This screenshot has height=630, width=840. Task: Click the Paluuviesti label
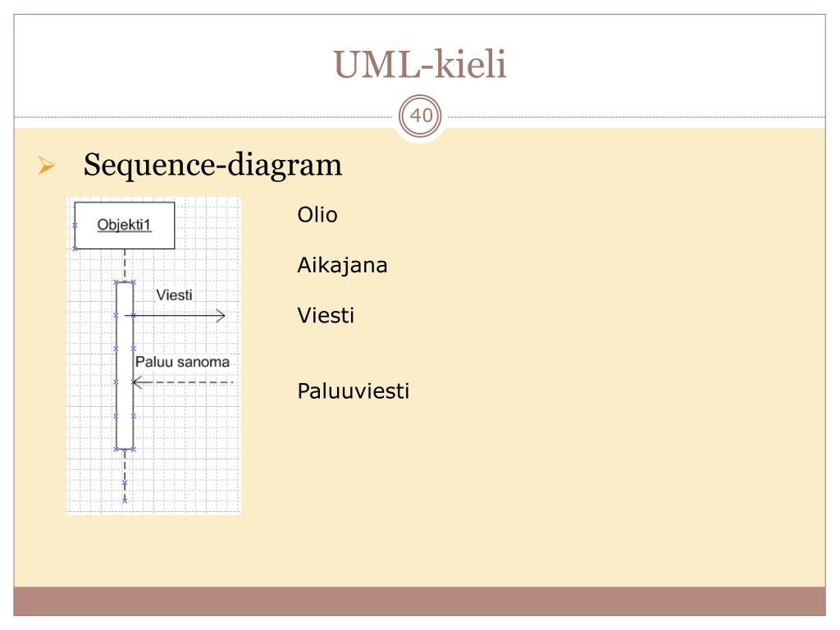tap(354, 391)
